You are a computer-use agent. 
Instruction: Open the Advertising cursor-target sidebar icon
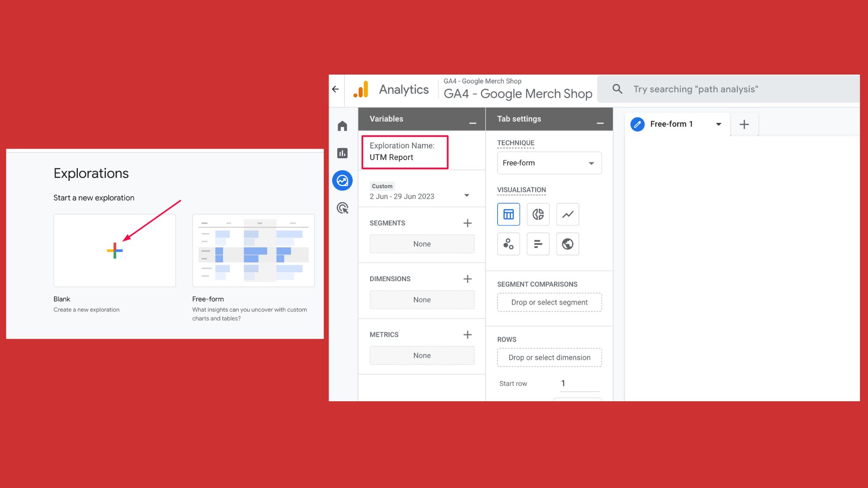tap(342, 208)
